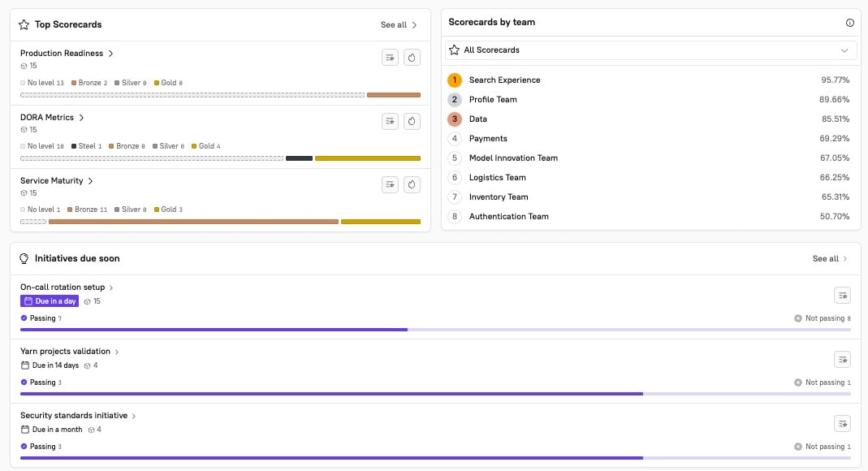Open the All Scorecards dropdown
This screenshot has width=868, height=471.
pyautogui.click(x=651, y=50)
